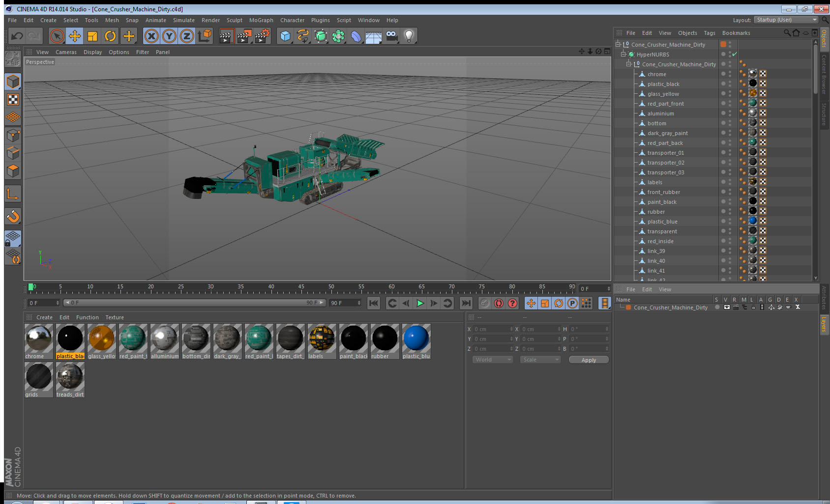830x504 pixels.
Task: Open the Render menu
Action: point(210,20)
